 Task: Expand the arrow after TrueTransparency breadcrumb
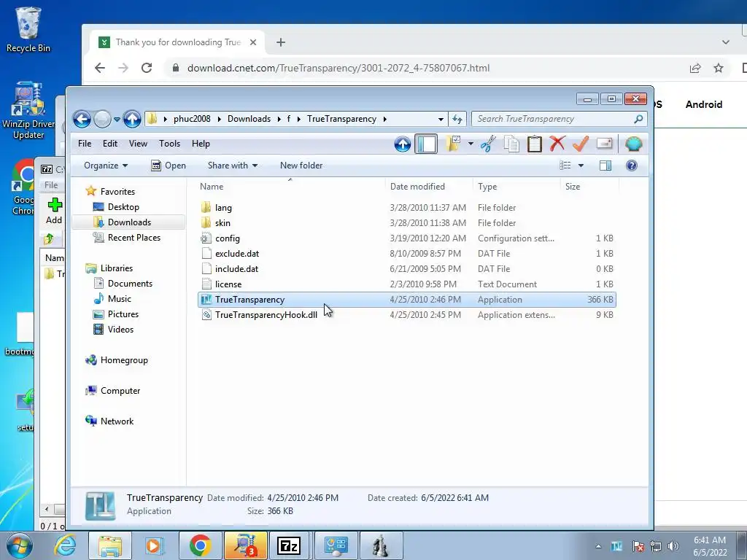pyautogui.click(x=384, y=119)
